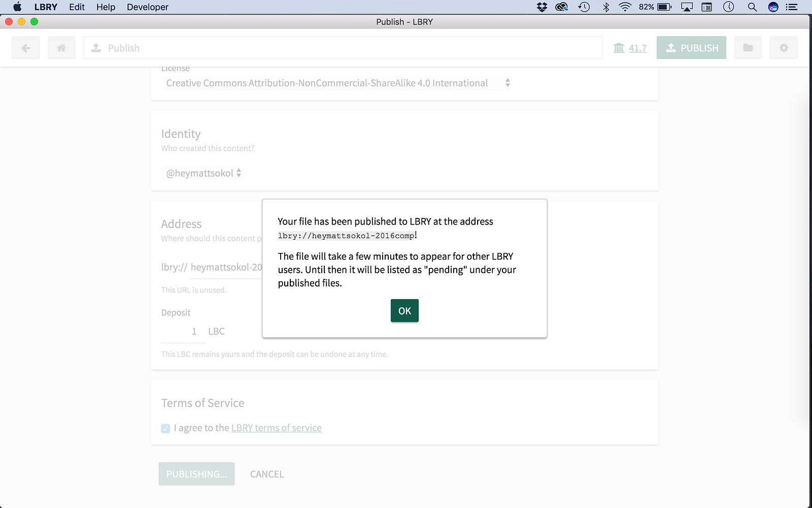This screenshot has height=508, width=812.
Task: Open the LBRY application menu
Action: pos(46,7)
